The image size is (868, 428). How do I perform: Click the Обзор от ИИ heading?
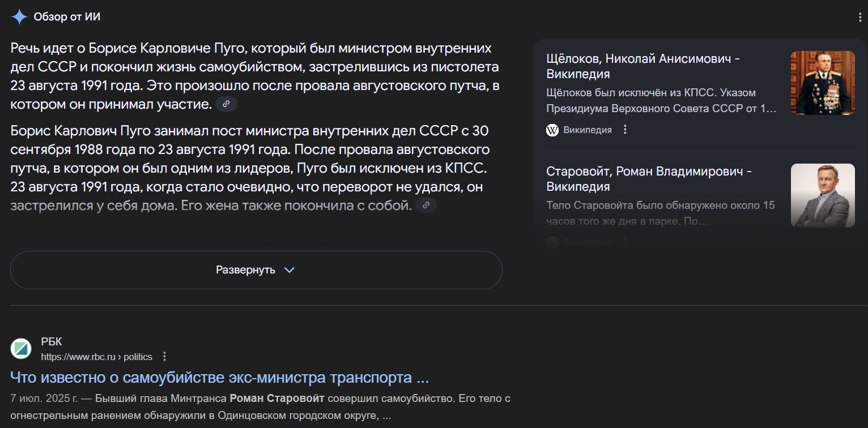coord(67,17)
